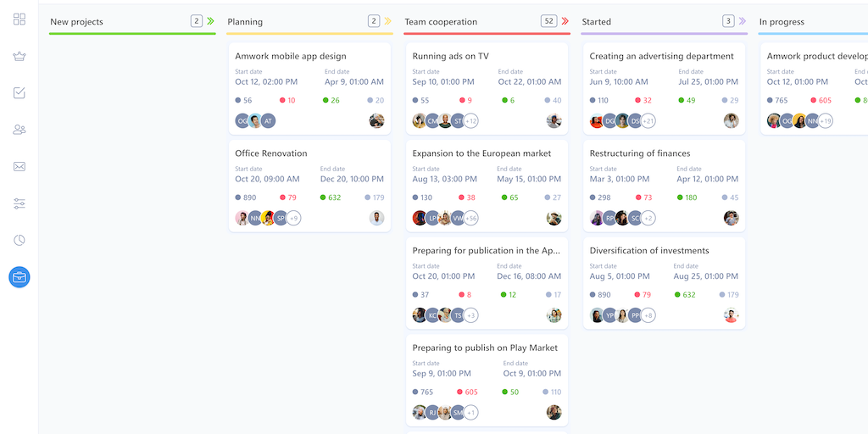Collapse the Planning column with chevrons
This screenshot has height=434, width=868.
point(388,21)
